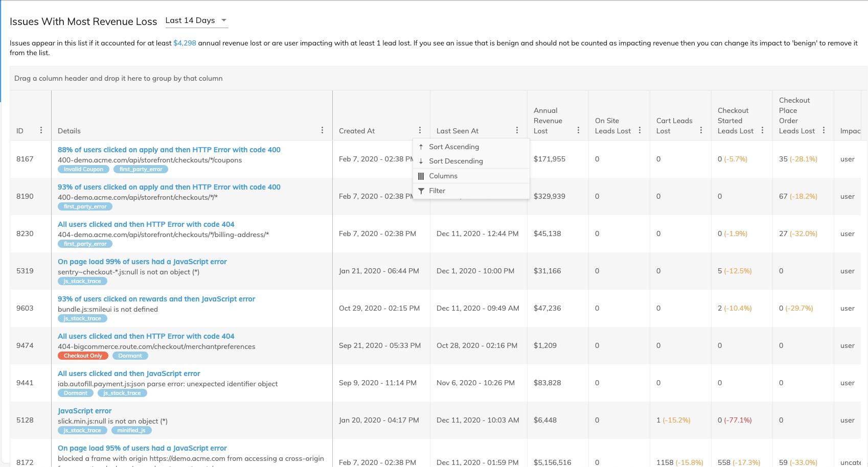This screenshot has height=467, width=868.
Task: Open the Checkout Started Leads Lost menu icon
Action: tap(762, 130)
